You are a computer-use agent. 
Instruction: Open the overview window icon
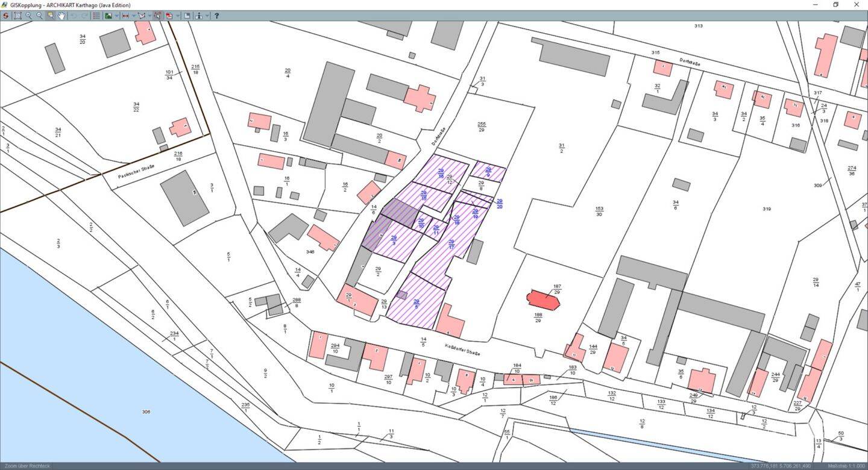tap(187, 16)
